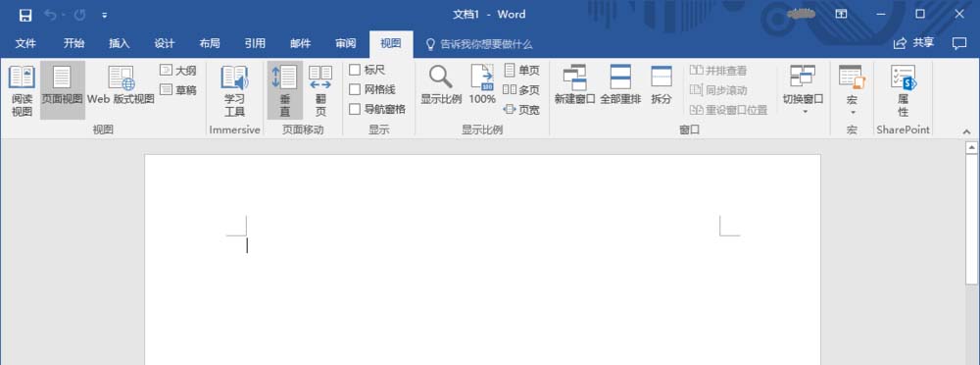Open SharePoint Properties (属性)
Screen dimensions: 980x365
click(904, 91)
